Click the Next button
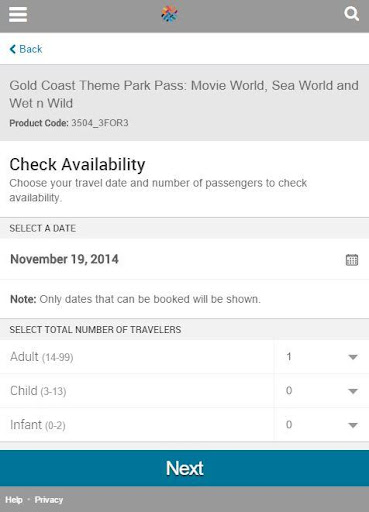The image size is (369, 512). (x=184, y=468)
